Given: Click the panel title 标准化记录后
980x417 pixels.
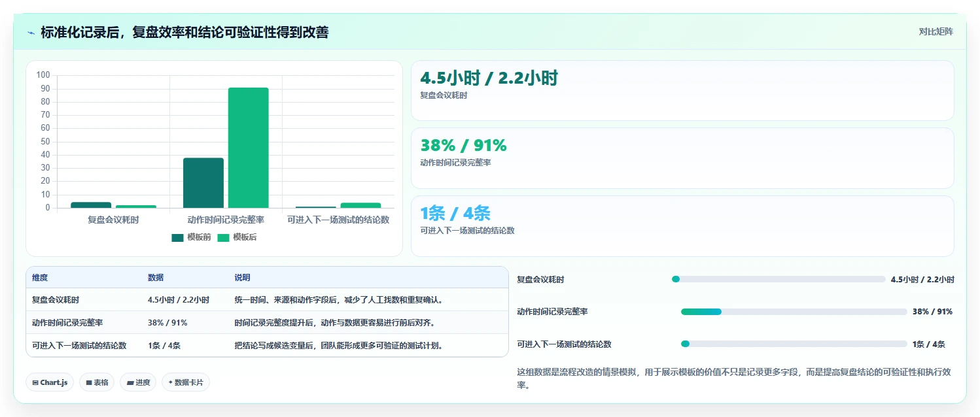Looking at the screenshot, I should 184,32.
